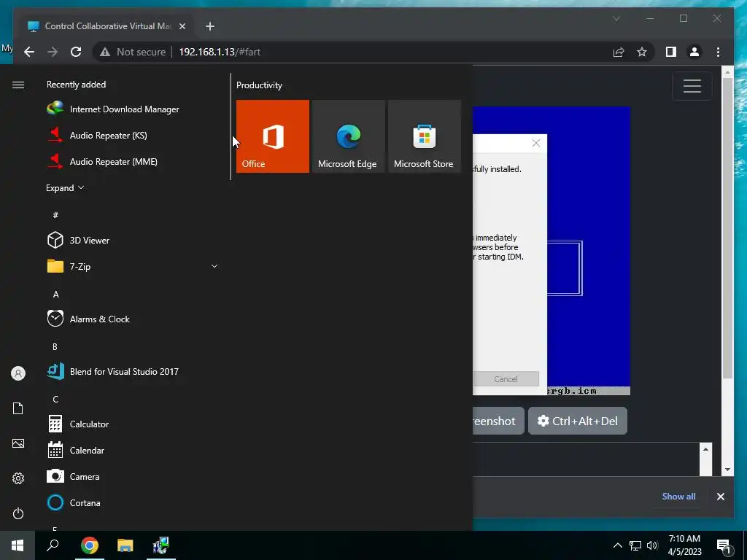Click the letter C group header
Image resolution: width=747 pixels, height=560 pixels.
tap(55, 399)
